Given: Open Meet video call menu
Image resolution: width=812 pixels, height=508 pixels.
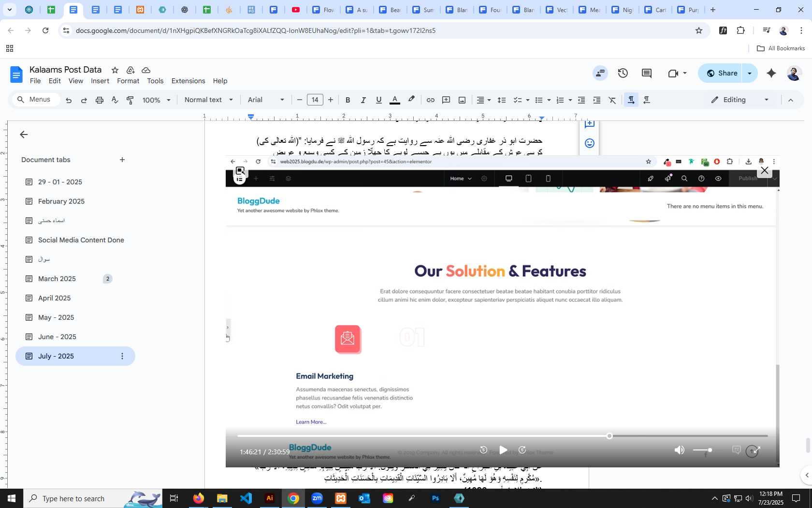Looking at the screenshot, I should tap(677, 73).
